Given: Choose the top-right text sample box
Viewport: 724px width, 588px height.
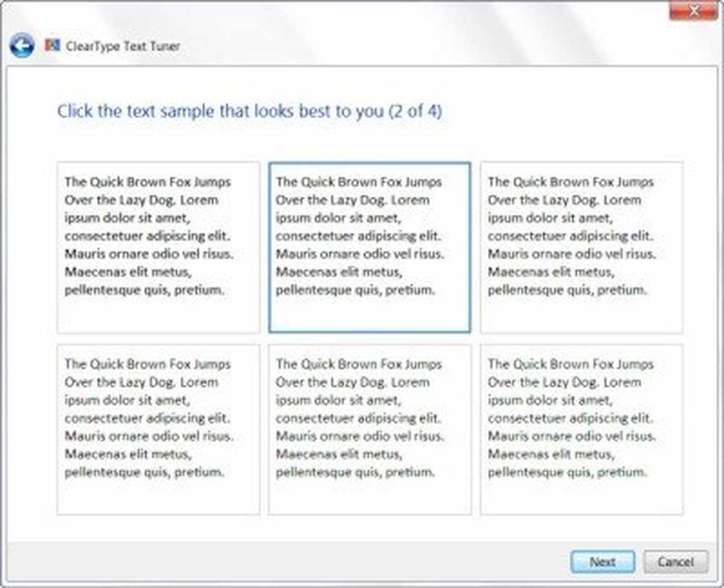Looking at the screenshot, I should click(582, 247).
